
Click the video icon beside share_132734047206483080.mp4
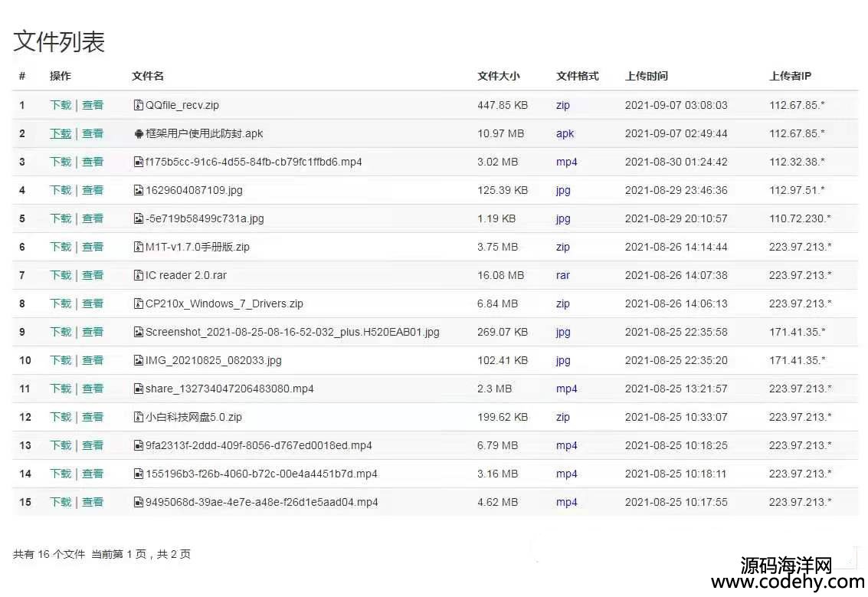click(139, 389)
